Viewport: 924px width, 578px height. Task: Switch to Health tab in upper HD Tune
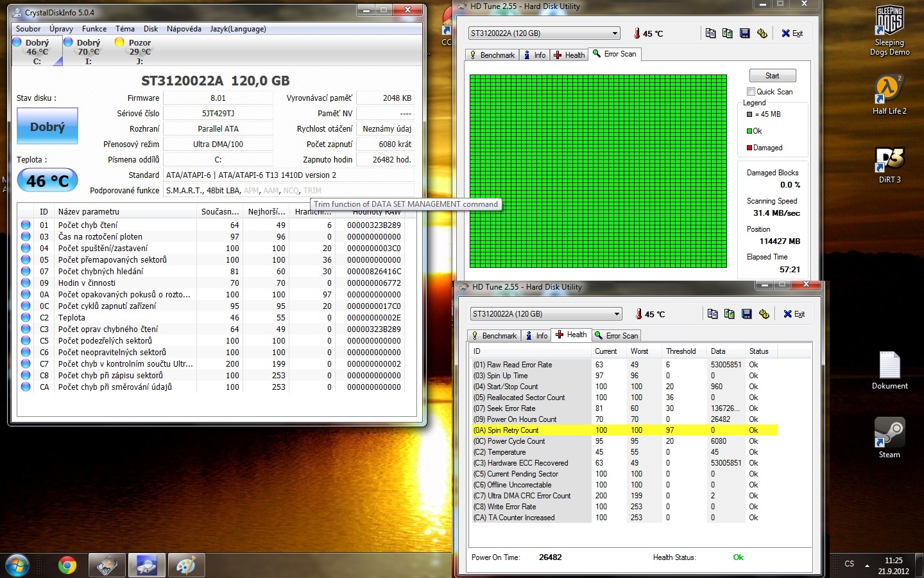[570, 55]
